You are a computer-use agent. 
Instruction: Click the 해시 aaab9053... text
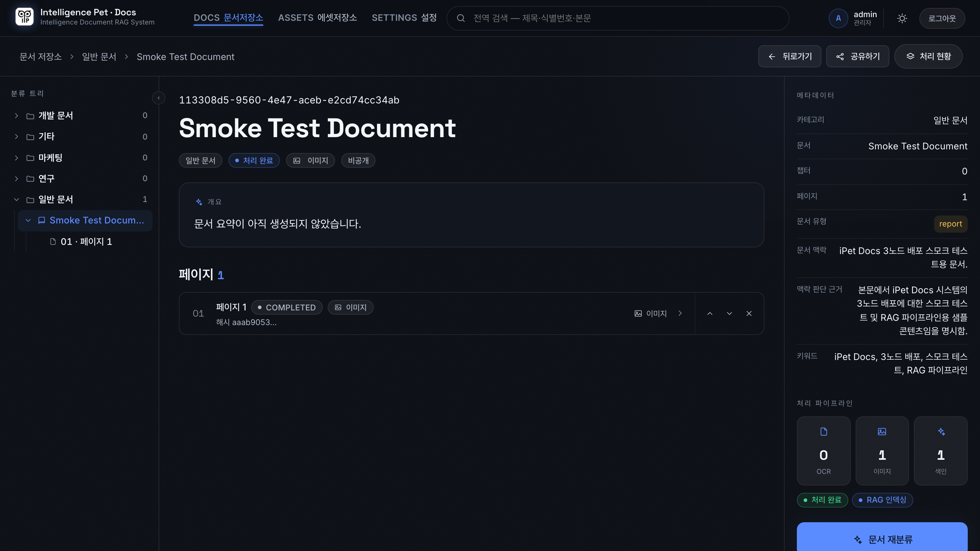point(246,322)
